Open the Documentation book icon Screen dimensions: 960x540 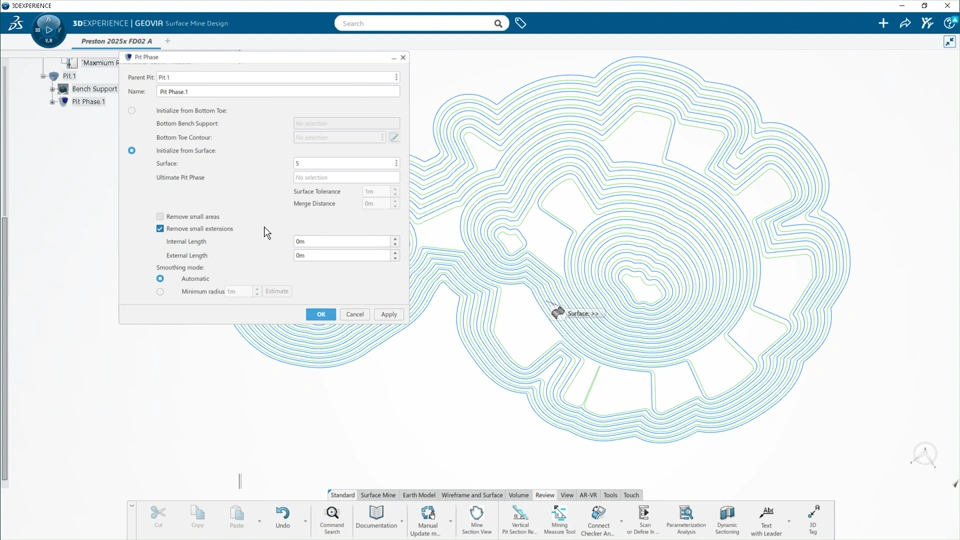tap(376, 517)
